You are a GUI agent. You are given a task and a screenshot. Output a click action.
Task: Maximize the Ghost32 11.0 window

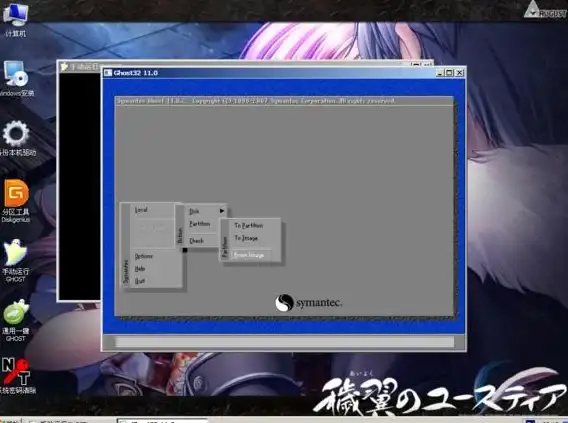coord(449,73)
